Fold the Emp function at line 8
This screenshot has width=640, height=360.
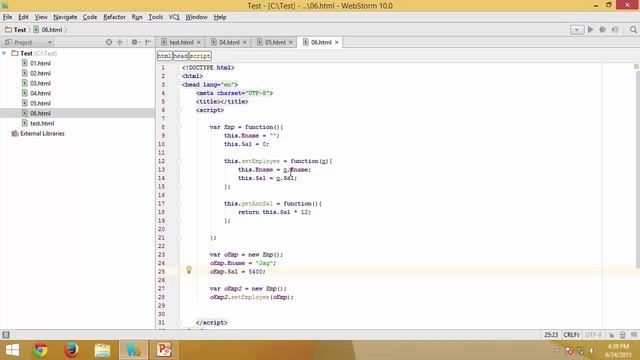pos(179,127)
